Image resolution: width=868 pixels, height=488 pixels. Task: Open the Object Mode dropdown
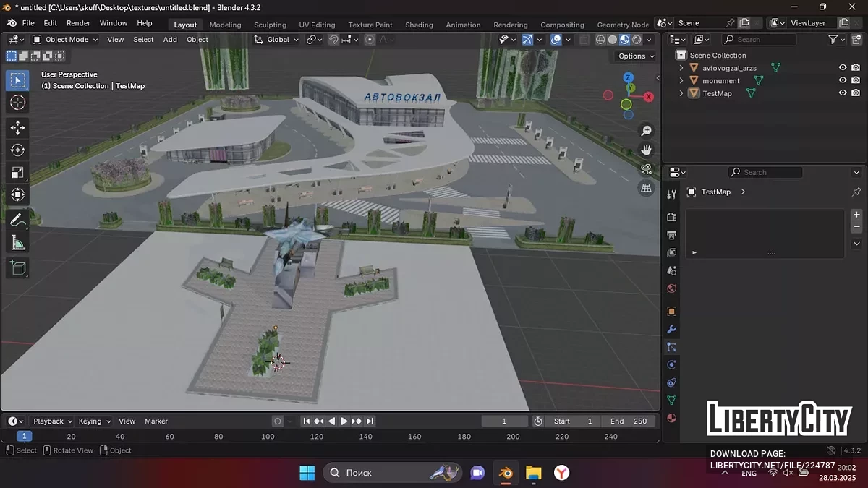coord(64,40)
